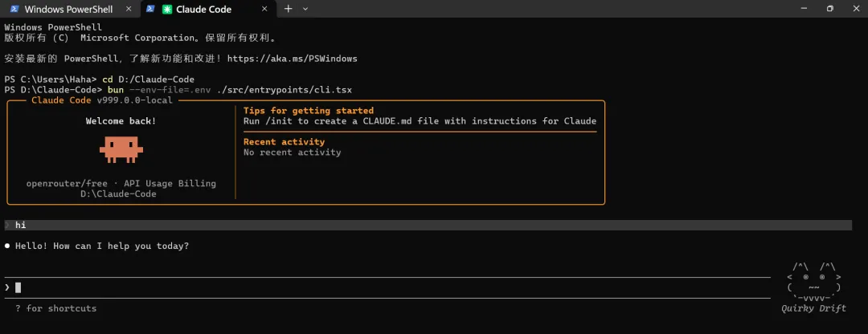The height and width of the screenshot is (334, 868).
Task: Restore down the terminal window
Action: pyautogui.click(x=830, y=9)
